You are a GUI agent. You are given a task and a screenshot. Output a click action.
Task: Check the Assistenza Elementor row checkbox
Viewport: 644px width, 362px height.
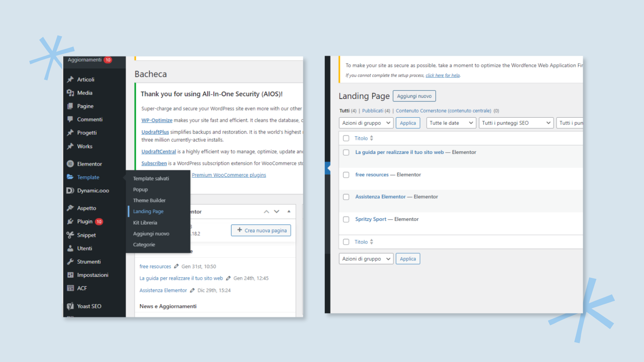346,197
